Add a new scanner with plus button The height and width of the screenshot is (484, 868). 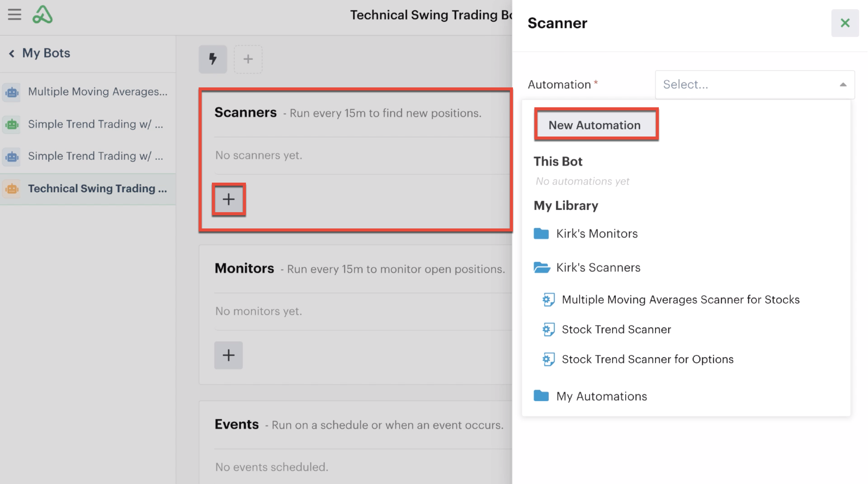pyautogui.click(x=229, y=199)
